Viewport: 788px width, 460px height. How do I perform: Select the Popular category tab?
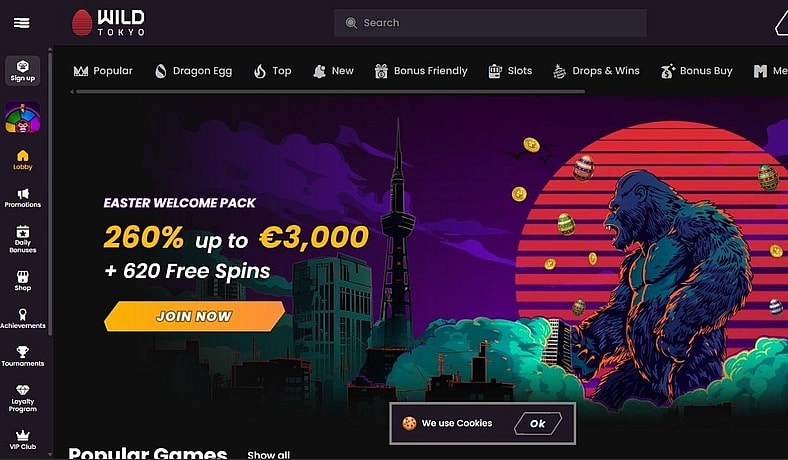103,71
